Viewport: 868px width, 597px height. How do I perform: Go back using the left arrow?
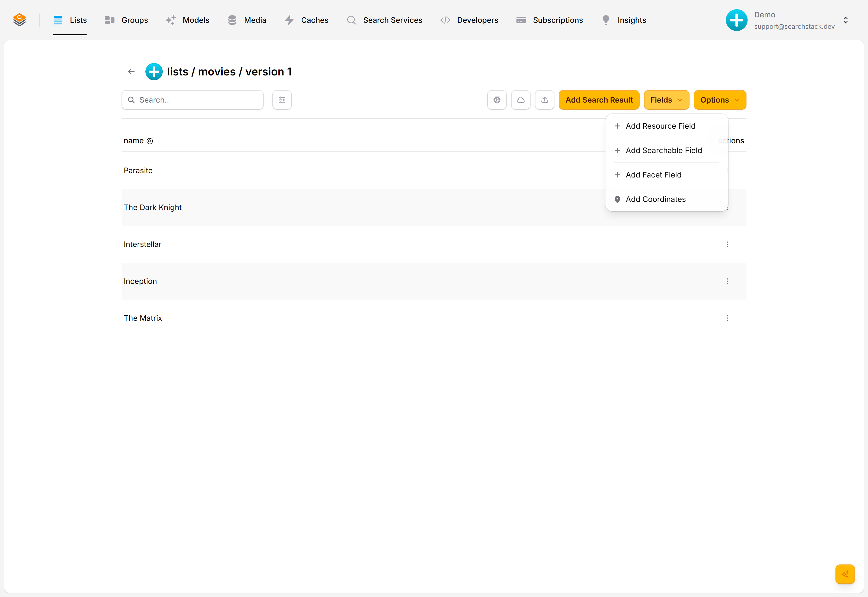point(131,71)
